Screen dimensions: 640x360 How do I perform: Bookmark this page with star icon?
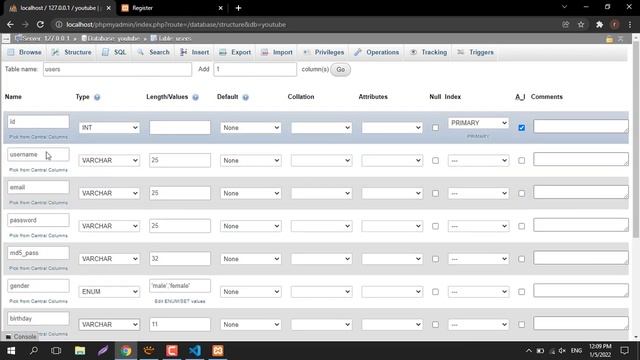point(581,24)
